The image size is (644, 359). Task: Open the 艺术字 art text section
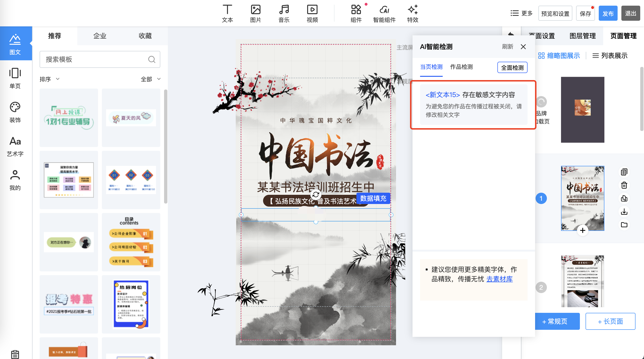(15, 146)
